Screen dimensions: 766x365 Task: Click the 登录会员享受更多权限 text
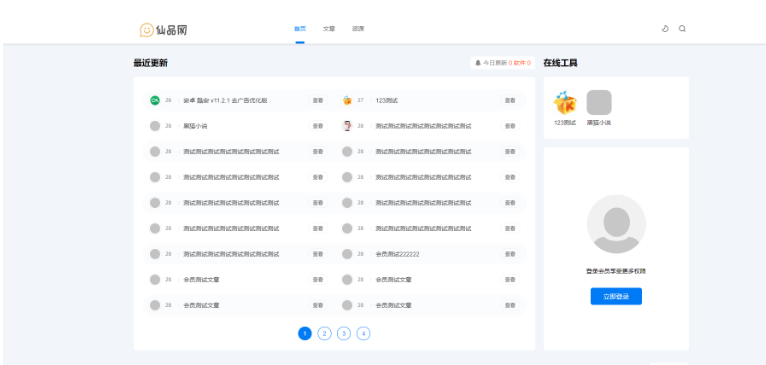(616, 271)
